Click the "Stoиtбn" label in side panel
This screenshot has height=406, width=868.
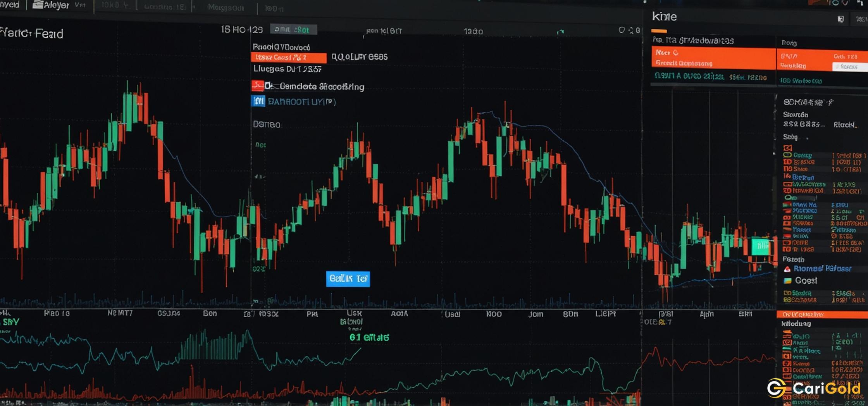tap(796, 115)
